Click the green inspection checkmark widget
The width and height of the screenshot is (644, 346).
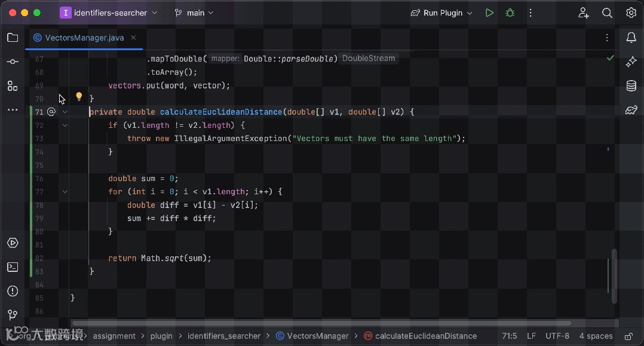[x=611, y=59]
